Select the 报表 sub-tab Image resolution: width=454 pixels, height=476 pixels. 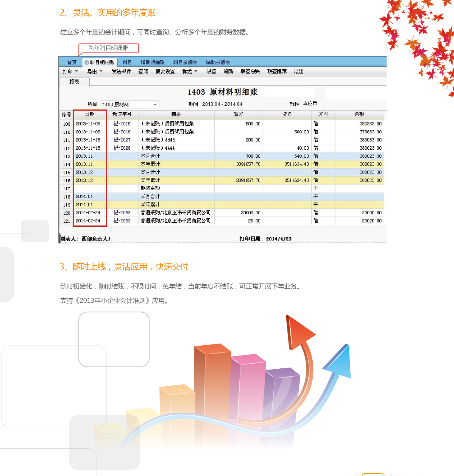pyautogui.click(x=74, y=82)
